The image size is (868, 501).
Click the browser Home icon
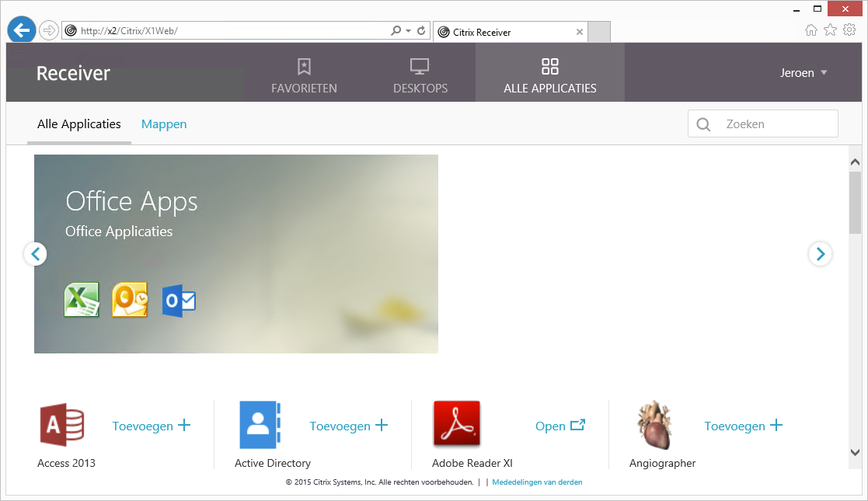(x=811, y=30)
